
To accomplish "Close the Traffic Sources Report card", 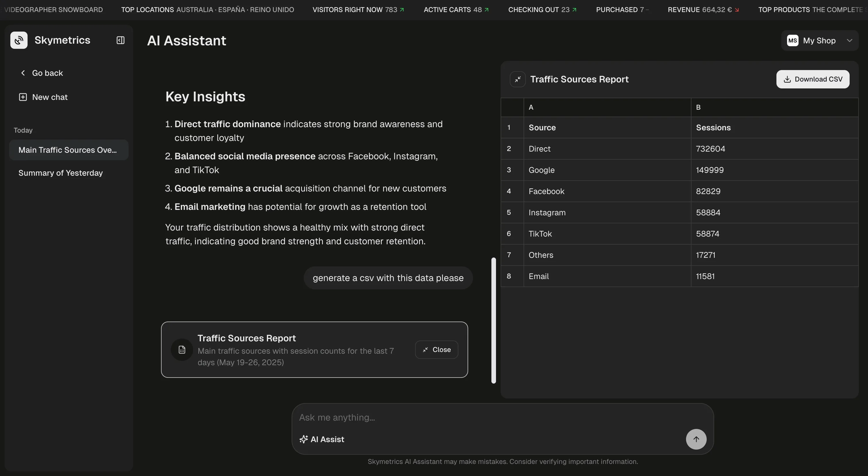I will tap(436, 350).
